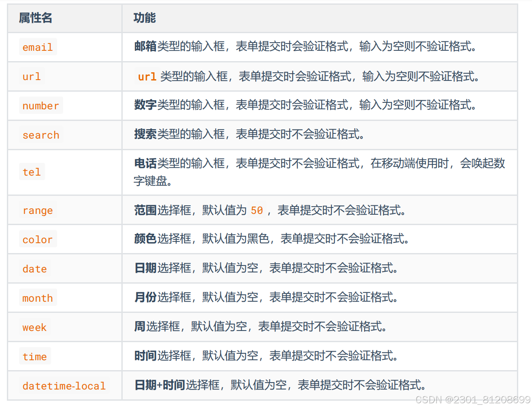Select the datetime-local attribute code cell
532x408 pixels.
click(64, 386)
